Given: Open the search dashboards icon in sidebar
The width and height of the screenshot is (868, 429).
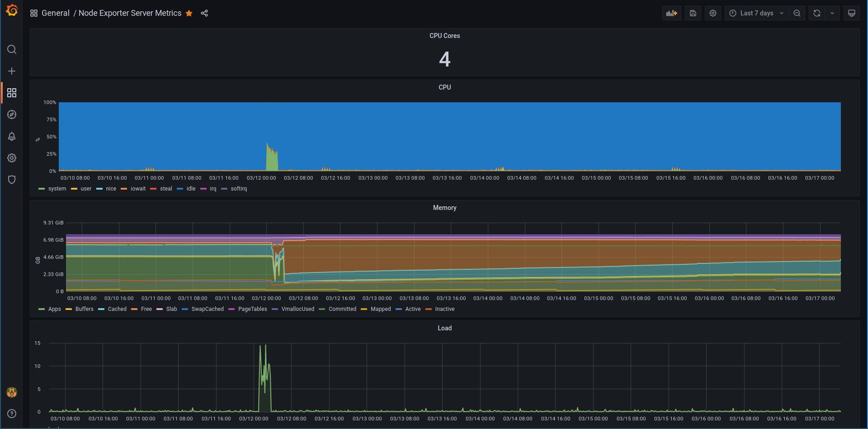Looking at the screenshot, I should [12, 49].
